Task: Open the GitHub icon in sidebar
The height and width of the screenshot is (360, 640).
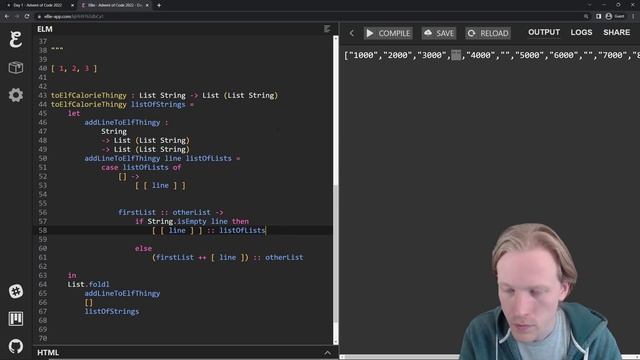Action: [16, 347]
